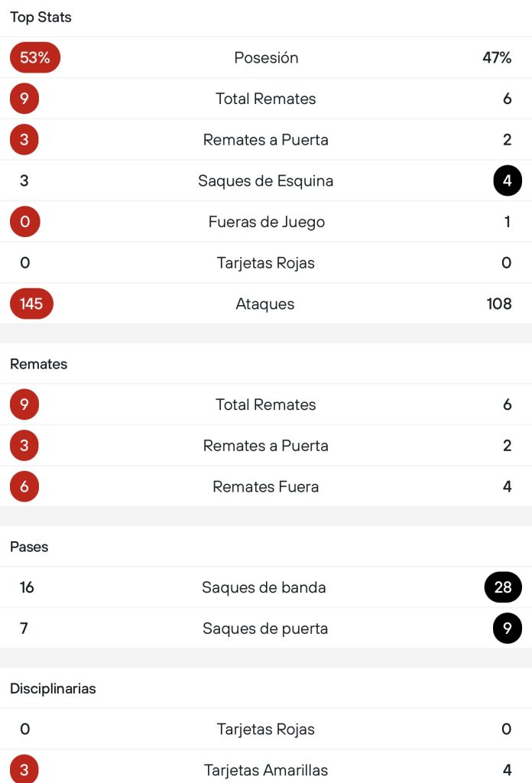Click the Pases section heading

point(29,547)
